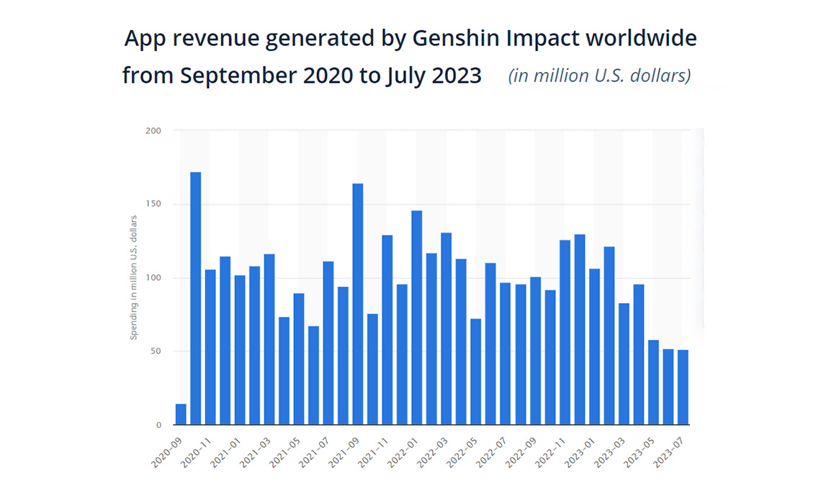The width and height of the screenshot is (821, 504).
Task: Select the y-axis tick value 100
Action: [153, 278]
